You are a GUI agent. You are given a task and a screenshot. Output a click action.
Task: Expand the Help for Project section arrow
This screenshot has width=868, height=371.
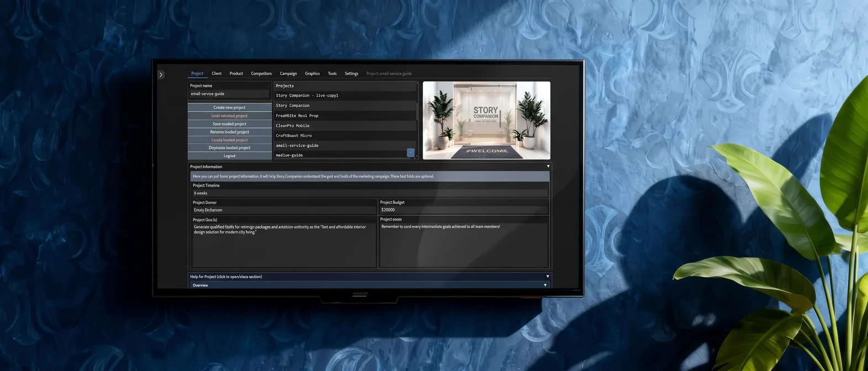[x=548, y=277]
